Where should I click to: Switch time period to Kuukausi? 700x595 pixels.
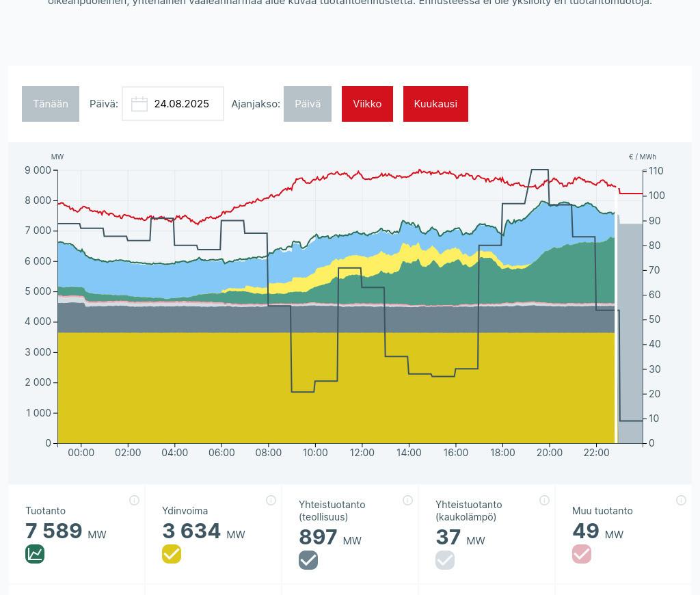[x=435, y=104]
